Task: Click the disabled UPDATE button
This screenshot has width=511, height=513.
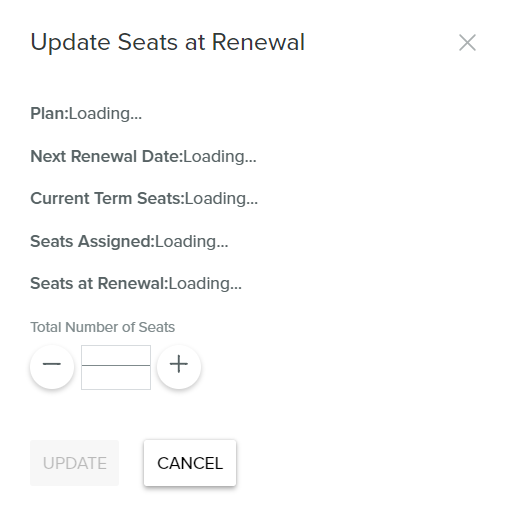Action: click(x=74, y=463)
